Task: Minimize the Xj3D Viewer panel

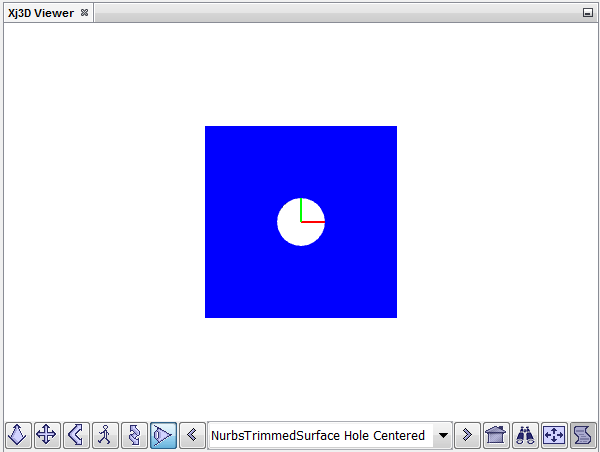Action: [588, 12]
